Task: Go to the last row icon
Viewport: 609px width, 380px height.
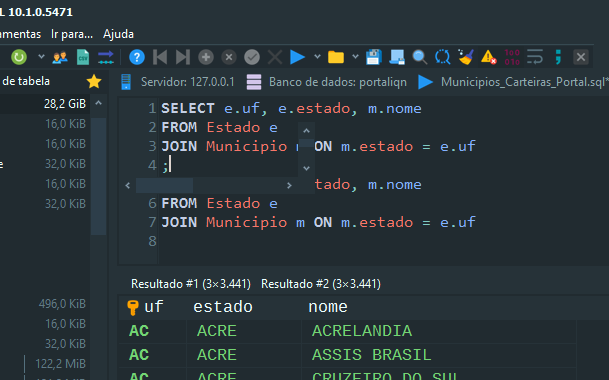Action: tap(183, 57)
